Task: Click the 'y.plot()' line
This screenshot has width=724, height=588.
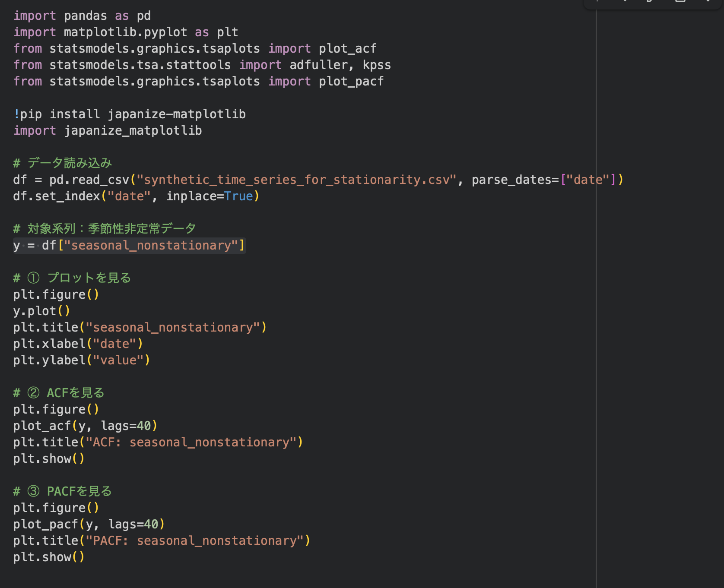Action: pos(42,311)
